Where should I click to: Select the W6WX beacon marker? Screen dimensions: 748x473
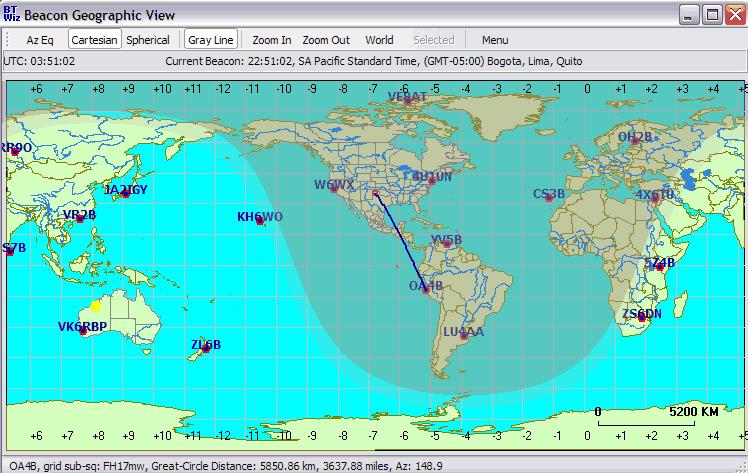[x=334, y=189]
